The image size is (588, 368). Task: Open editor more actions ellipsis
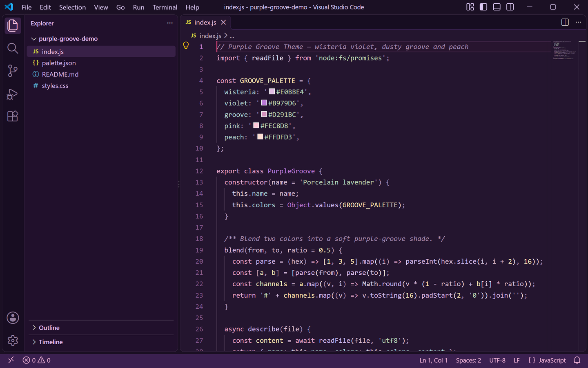[x=578, y=22]
